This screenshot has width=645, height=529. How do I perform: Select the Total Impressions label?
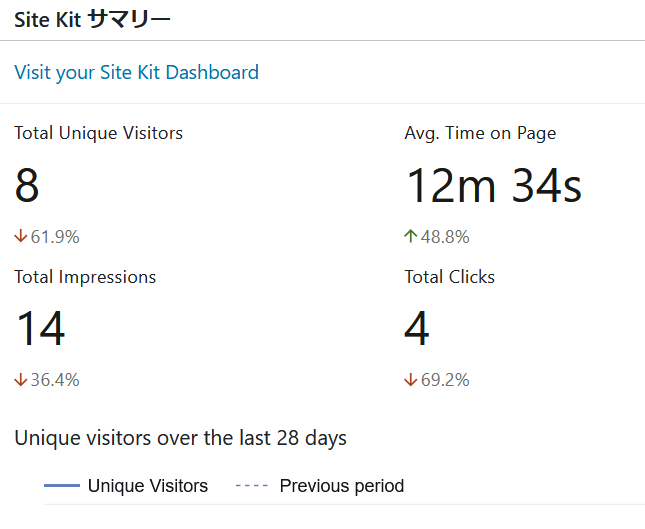pos(85,277)
